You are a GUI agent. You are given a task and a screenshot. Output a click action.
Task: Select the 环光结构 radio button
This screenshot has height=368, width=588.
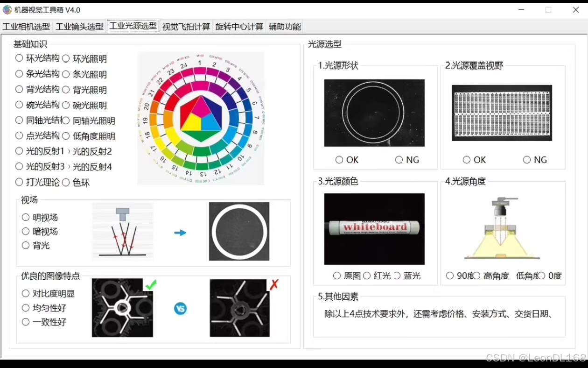19,58
